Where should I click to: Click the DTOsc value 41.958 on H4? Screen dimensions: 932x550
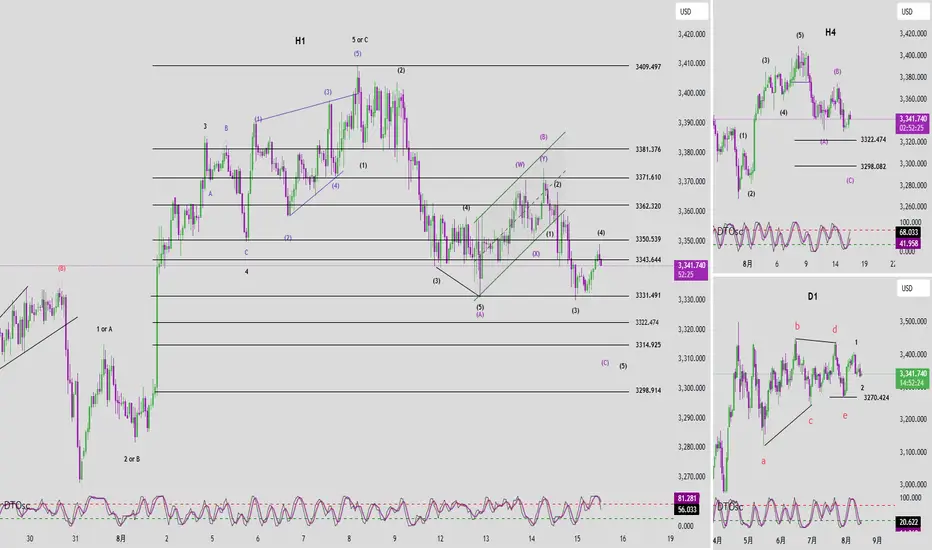908,243
